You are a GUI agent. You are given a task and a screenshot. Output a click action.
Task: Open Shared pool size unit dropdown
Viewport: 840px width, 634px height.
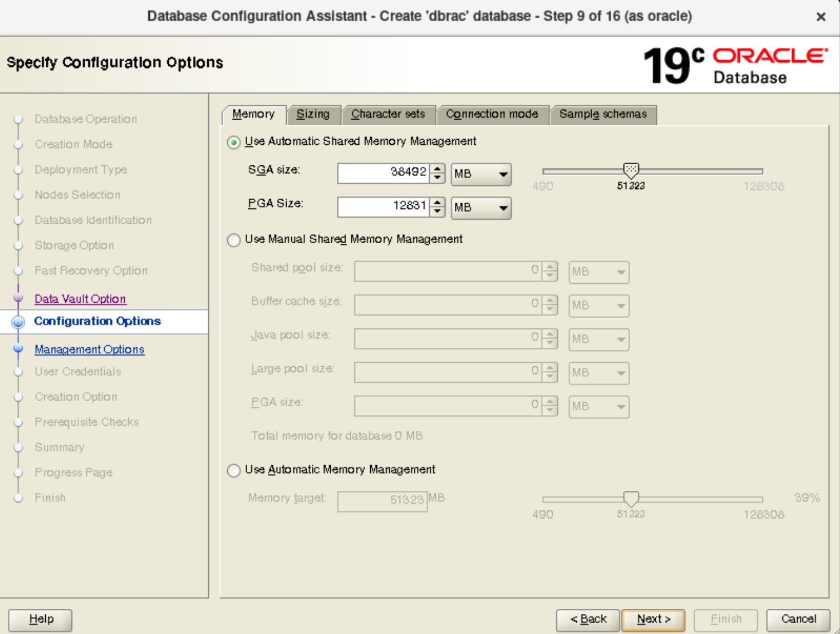[x=599, y=272]
